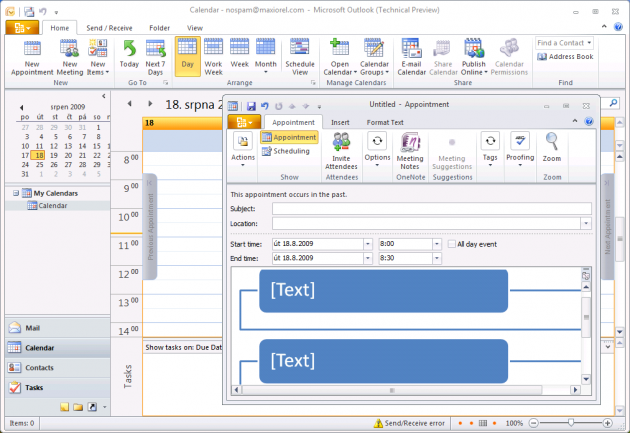
Task: Click Outlook help icon
Action: tap(618, 27)
